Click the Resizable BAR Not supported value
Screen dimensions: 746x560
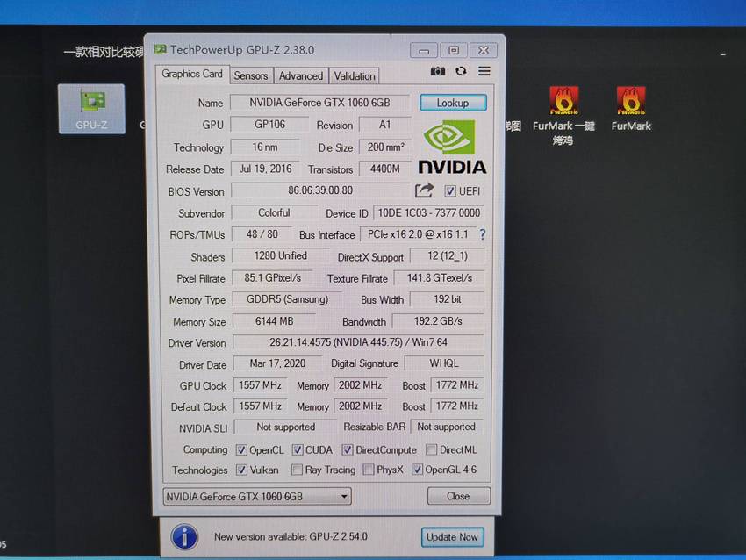447,427
